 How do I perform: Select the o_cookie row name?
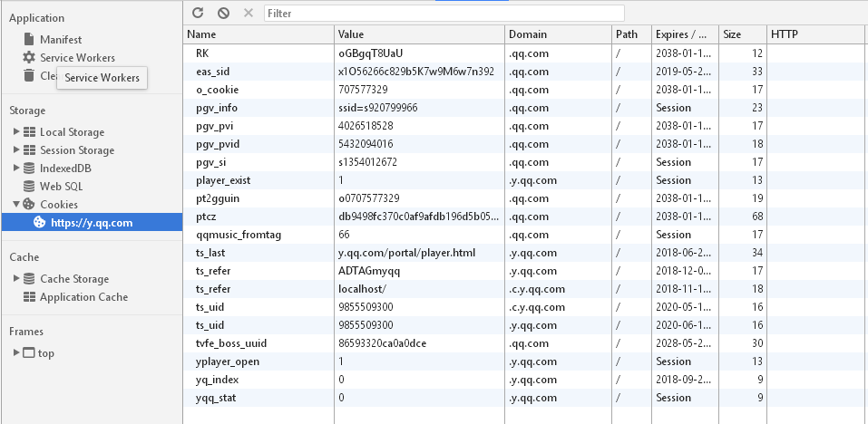click(217, 90)
